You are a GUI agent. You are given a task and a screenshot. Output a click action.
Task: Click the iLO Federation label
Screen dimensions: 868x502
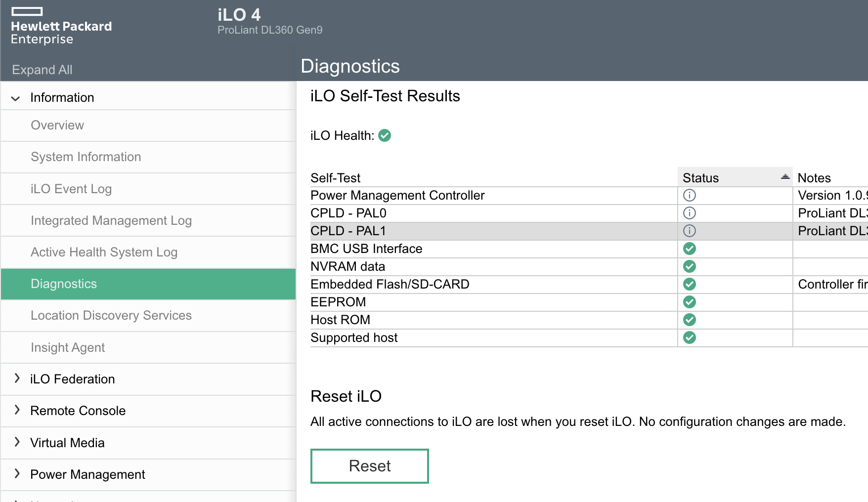(x=73, y=379)
